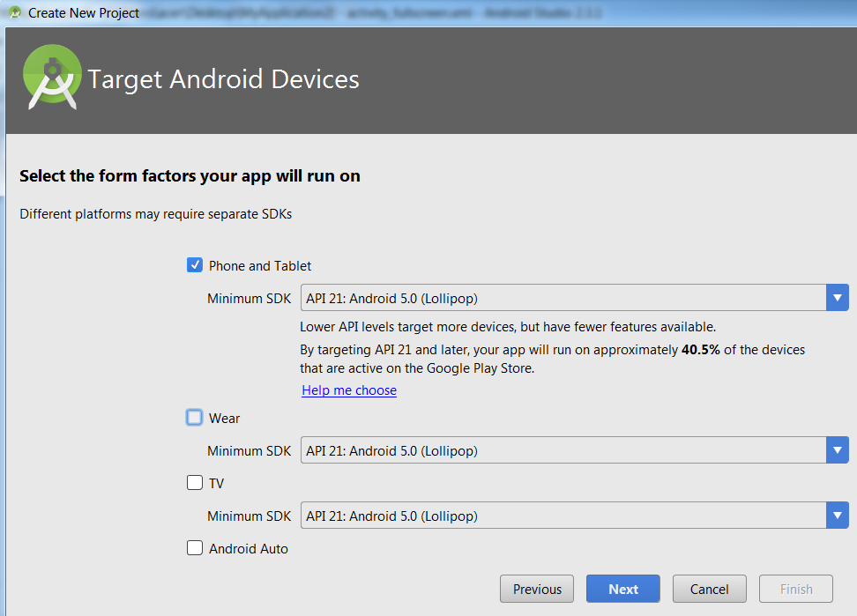Enable the Wear form factor checkbox
This screenshot has width=857, height=616.
point(195,418)
